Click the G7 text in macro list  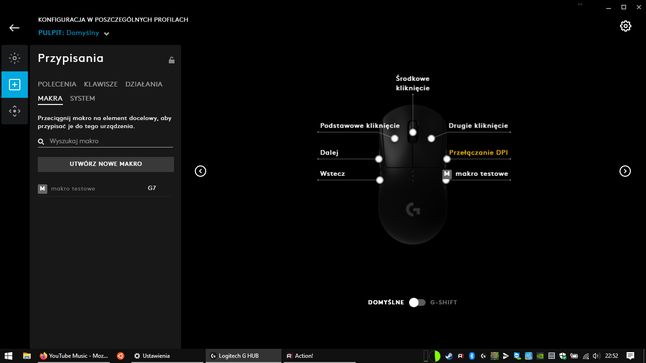click(x=152, y=188)
